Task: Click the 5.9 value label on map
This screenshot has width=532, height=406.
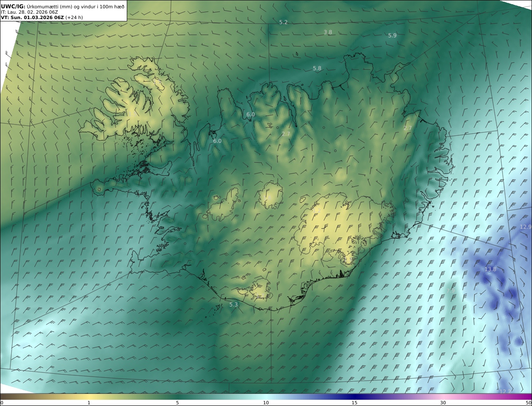Action: (x=392, y=36)
